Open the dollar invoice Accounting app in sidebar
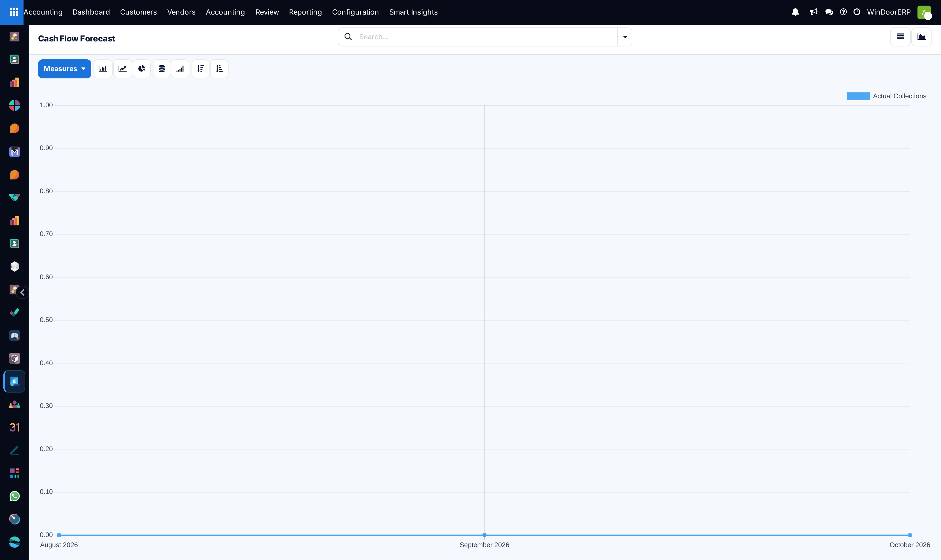This screenshot has width=941, height=560. click(x=14, y=382)
